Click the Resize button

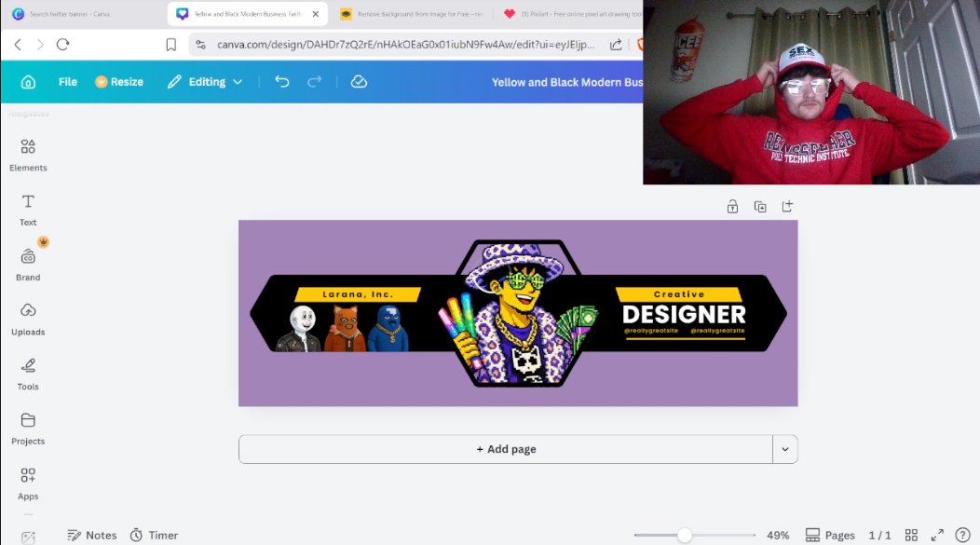point(118,82)
